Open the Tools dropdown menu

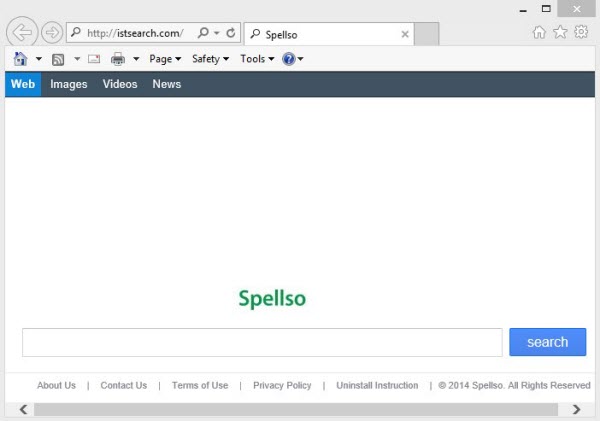click(257, 59)
